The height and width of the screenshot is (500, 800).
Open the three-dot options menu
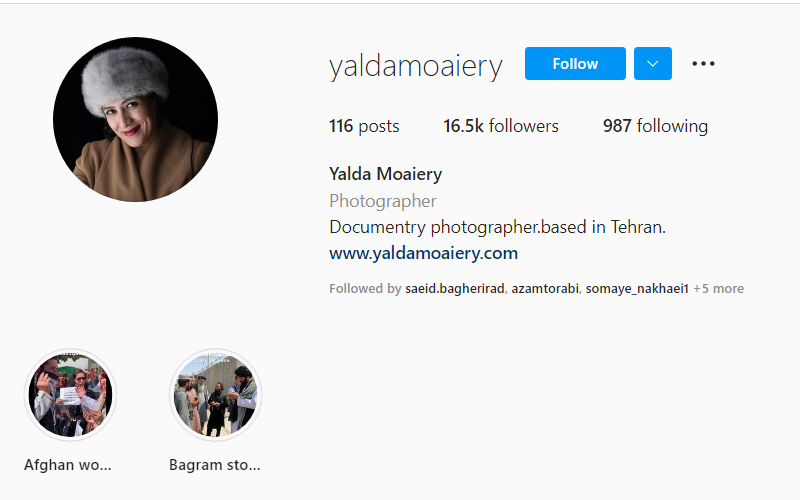703,64
